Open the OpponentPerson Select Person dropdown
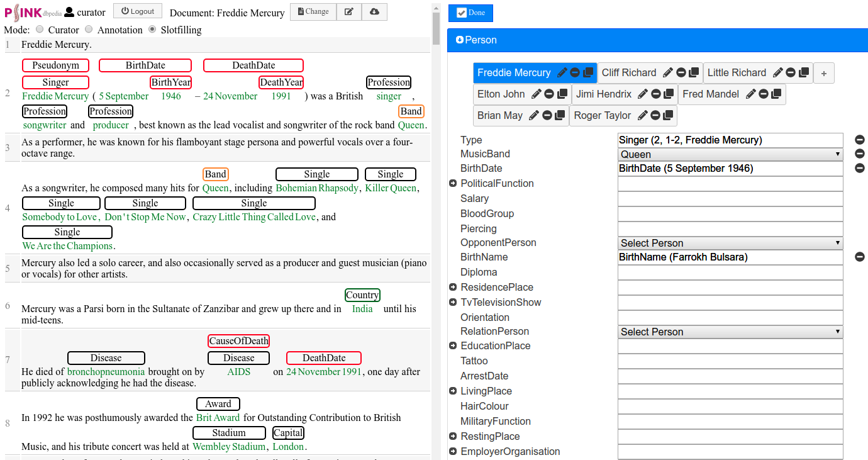The image size is (868, 460). click(x=730, y=243)
